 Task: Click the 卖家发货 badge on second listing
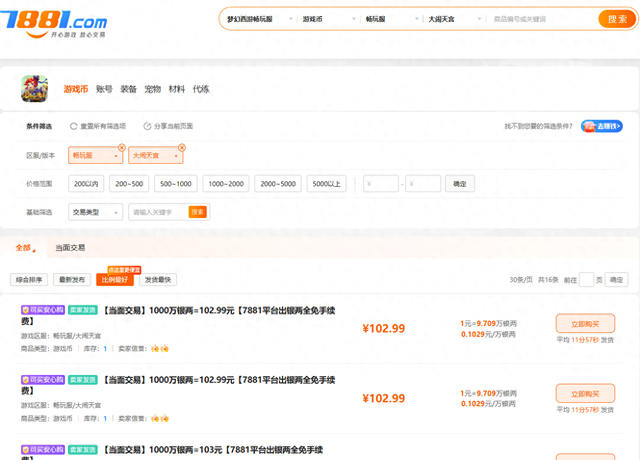point(81,380)
